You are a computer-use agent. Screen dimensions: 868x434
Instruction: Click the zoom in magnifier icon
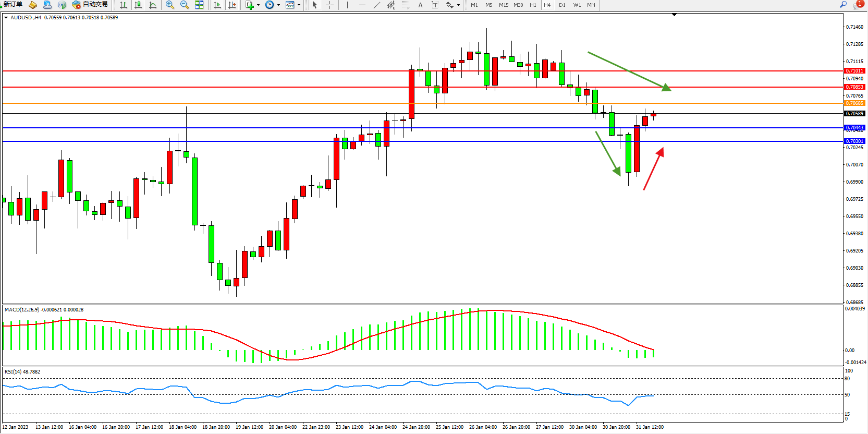169,5
